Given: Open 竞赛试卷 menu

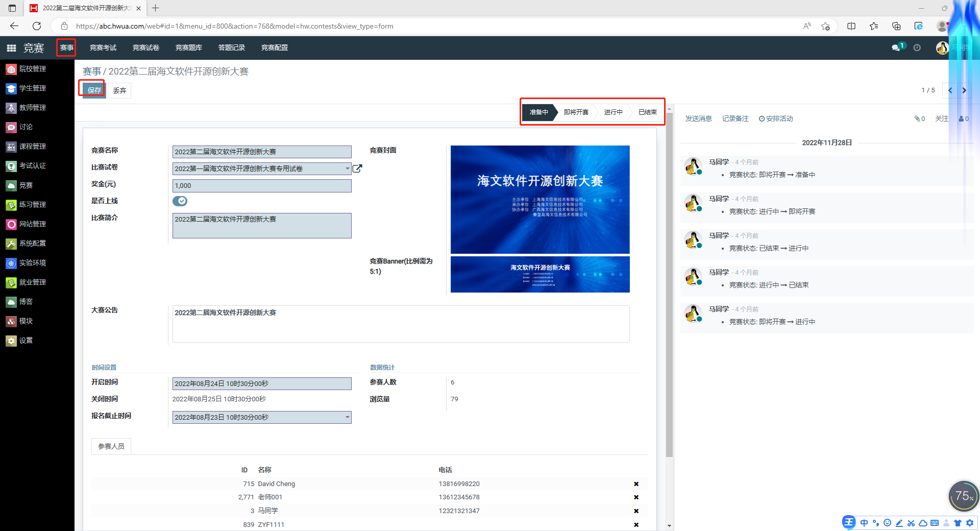Looking at the screenshot, I should 146,47.
